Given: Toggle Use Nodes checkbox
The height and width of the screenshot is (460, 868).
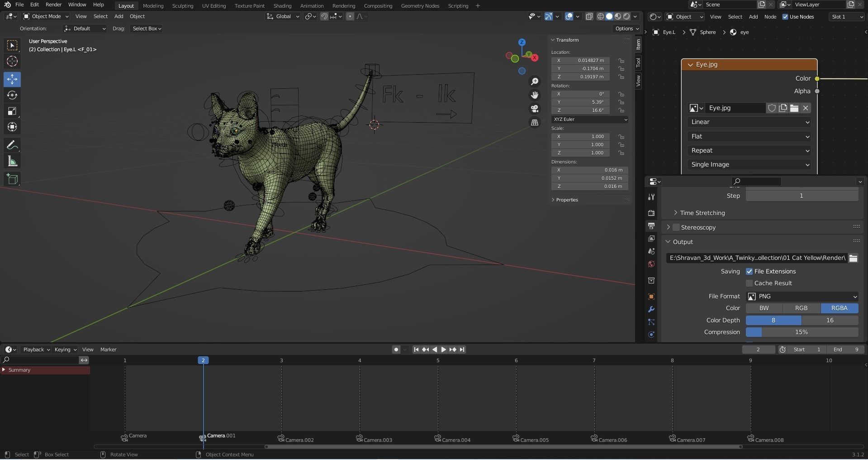Looking at the screenshot, I should click(785, 17).
